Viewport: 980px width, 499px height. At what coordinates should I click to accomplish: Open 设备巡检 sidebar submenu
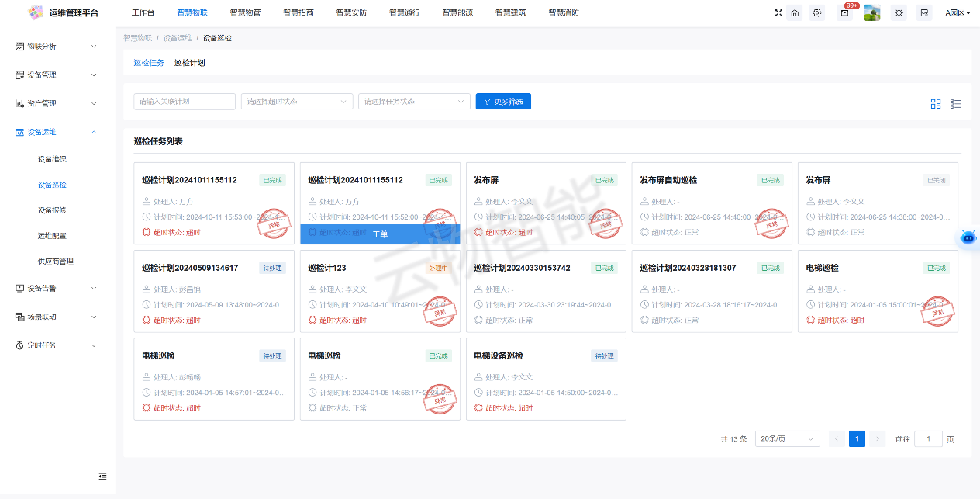coord(52,185)
